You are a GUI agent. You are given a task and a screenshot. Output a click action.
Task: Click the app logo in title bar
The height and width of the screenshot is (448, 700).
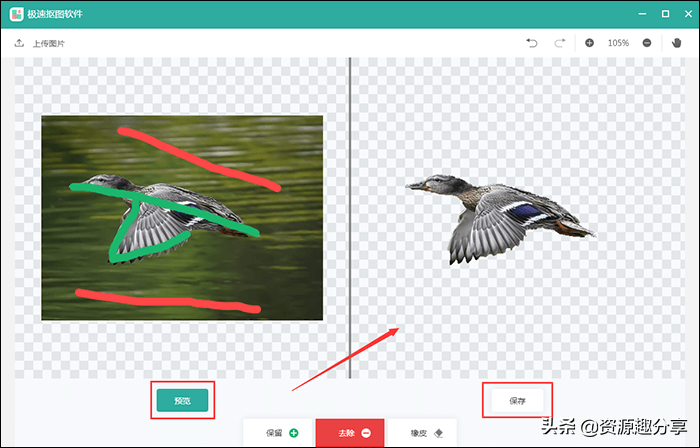click(x=17, y=14)
